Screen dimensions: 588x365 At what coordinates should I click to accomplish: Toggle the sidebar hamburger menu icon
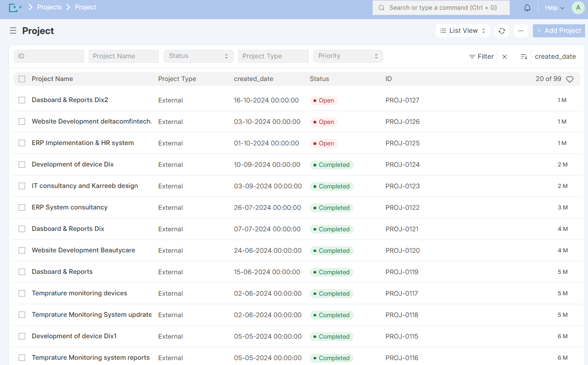point(13,31)
